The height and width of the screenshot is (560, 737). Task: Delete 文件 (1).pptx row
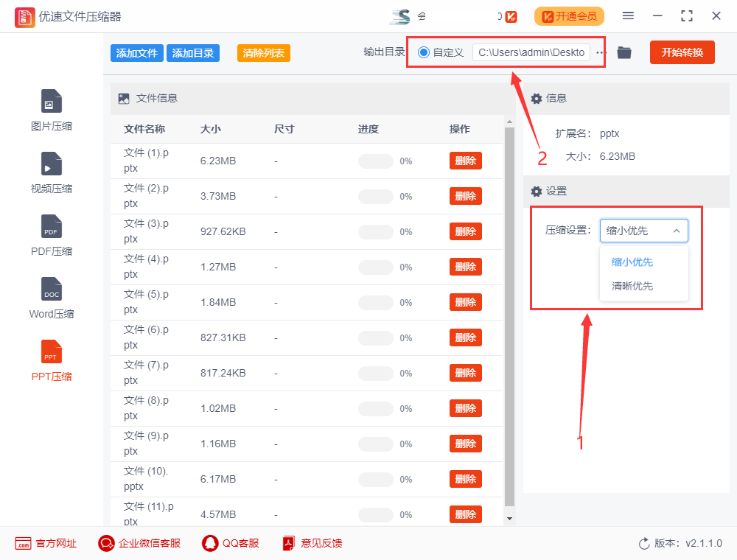(465, 161)
